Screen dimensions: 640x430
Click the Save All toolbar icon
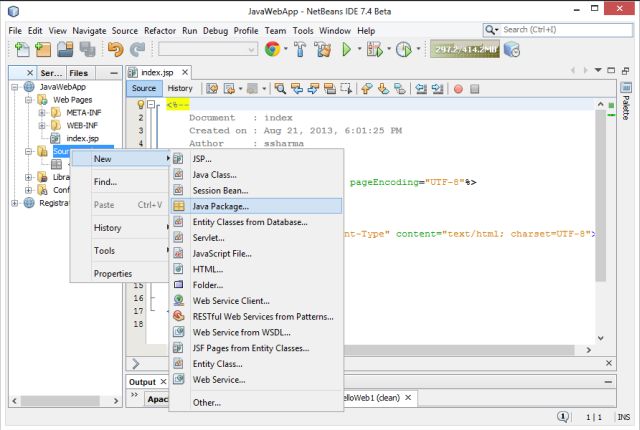[x=87, y=49]
